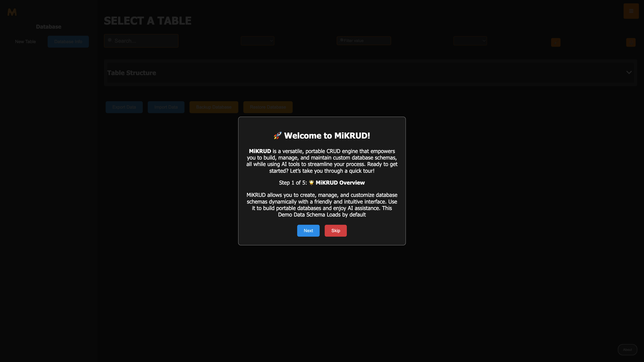Click the Restore Database button

[268, 107]
